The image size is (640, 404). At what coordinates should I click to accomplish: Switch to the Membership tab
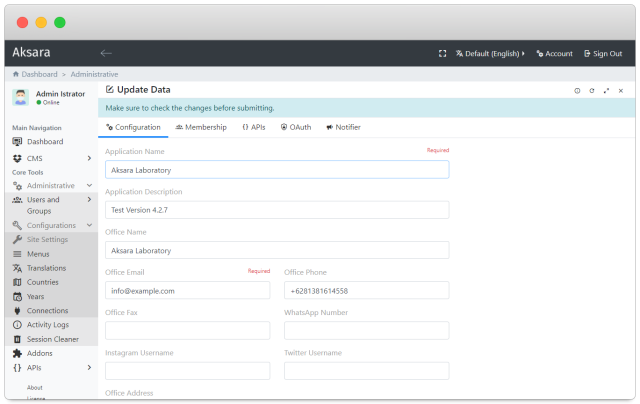(x=200, y=127)
